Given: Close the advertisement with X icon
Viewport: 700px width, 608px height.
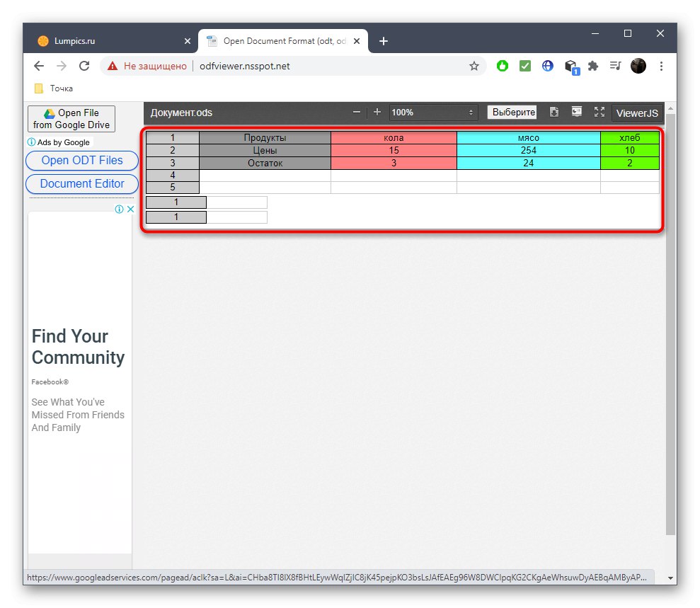Looking at the screenshot, I should click(x=130, y=209).
